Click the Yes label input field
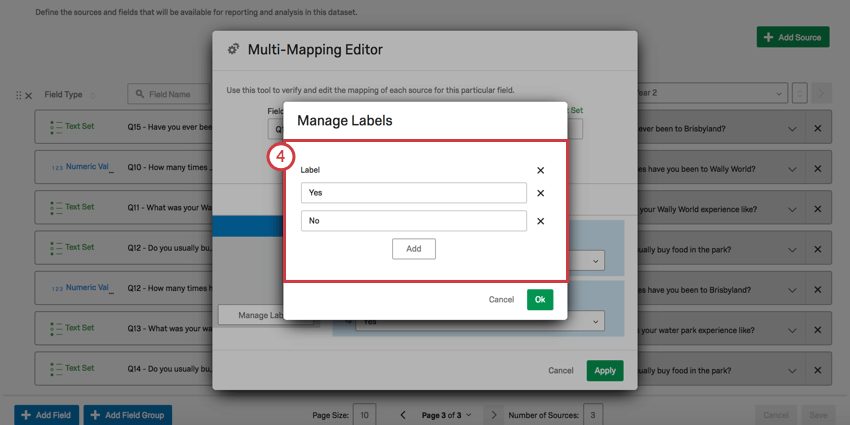 pos(414,192)
